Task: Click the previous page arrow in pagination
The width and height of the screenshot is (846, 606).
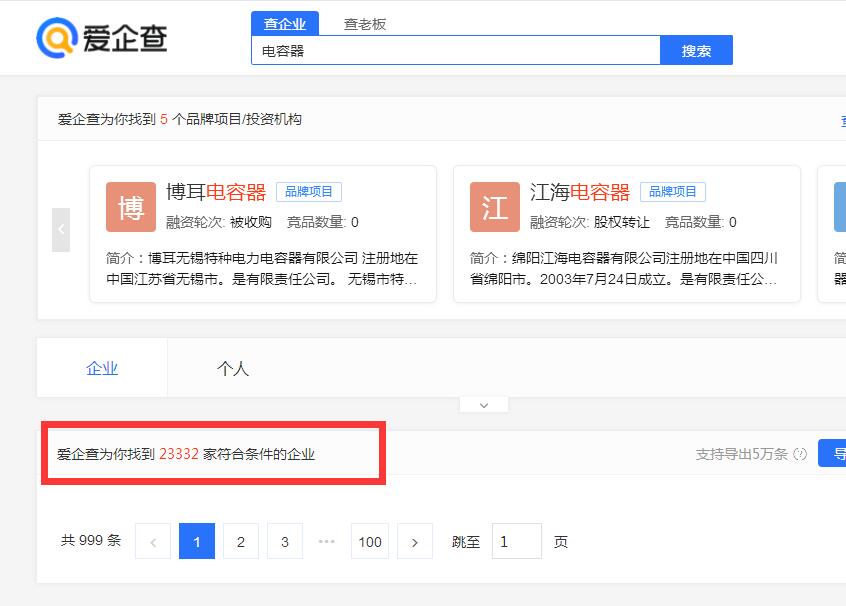Action: click(x=153, y=541)
